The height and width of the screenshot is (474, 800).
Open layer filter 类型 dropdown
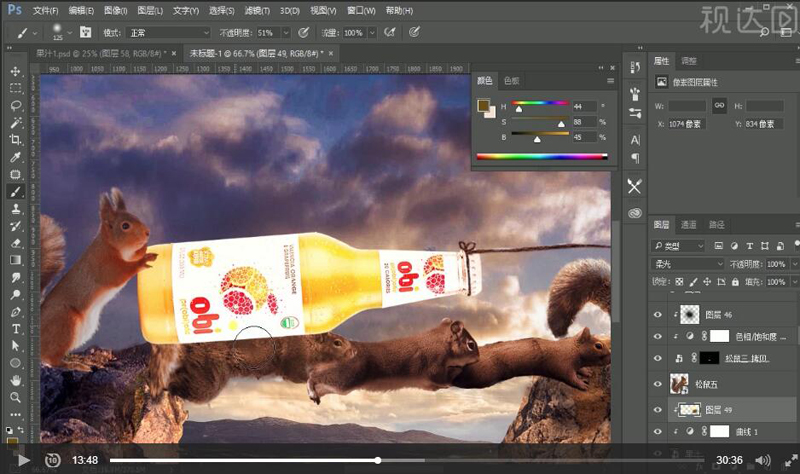tap(678, 246)
